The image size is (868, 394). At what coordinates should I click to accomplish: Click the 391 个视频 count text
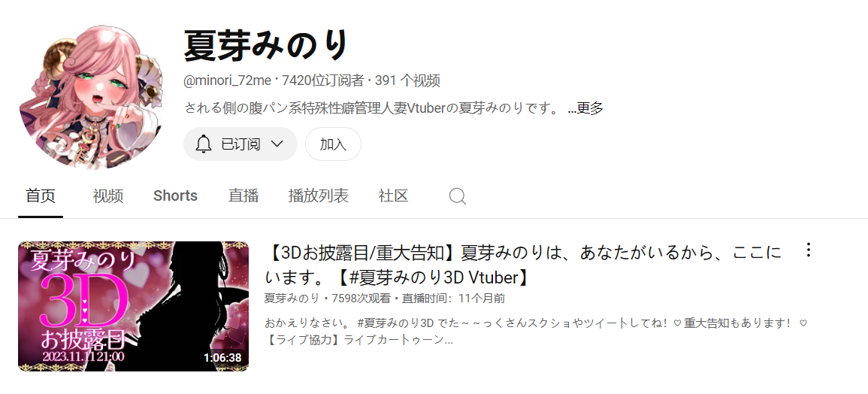[407, 81]
